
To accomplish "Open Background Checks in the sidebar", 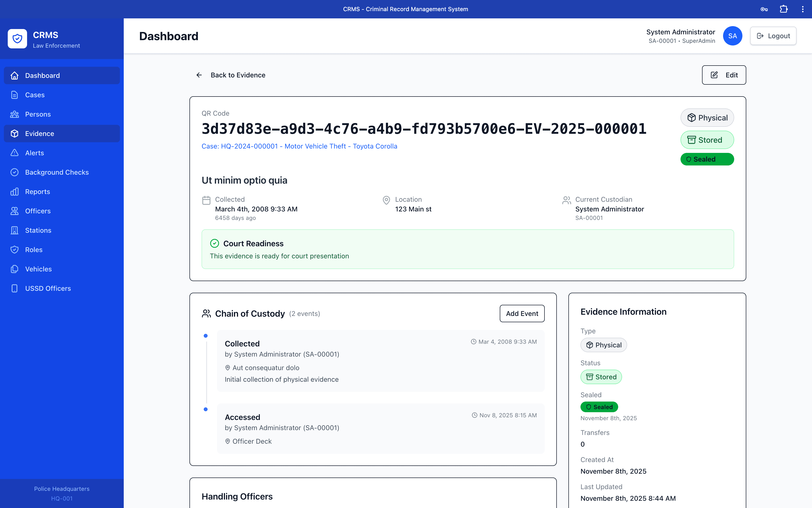I will point(62,172).
